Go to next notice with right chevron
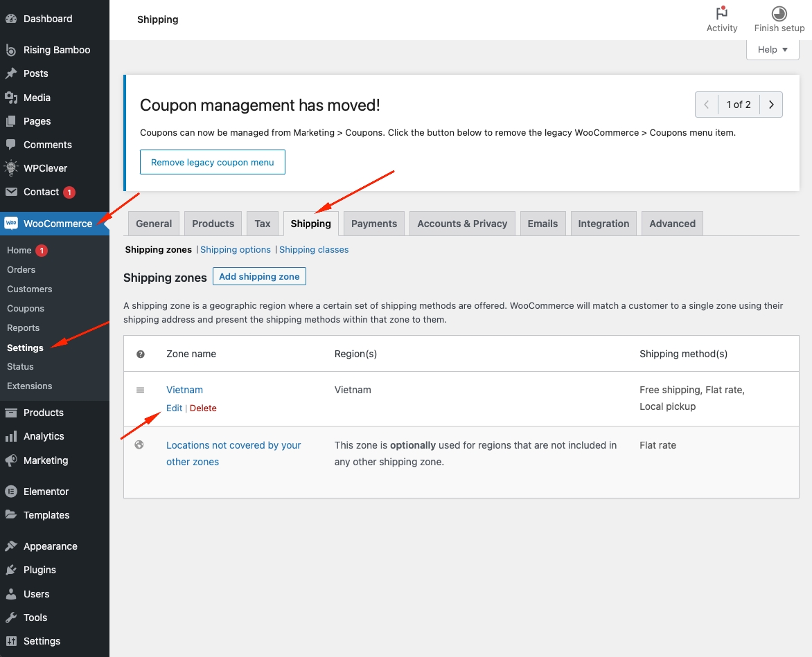The height and width of the screenshot is (657, 812). 771,105
